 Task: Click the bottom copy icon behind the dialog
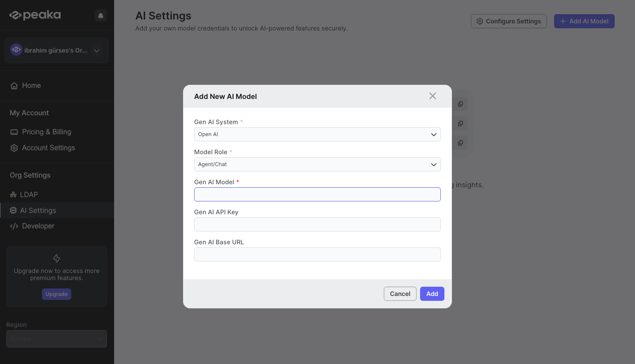coord(460,143)
